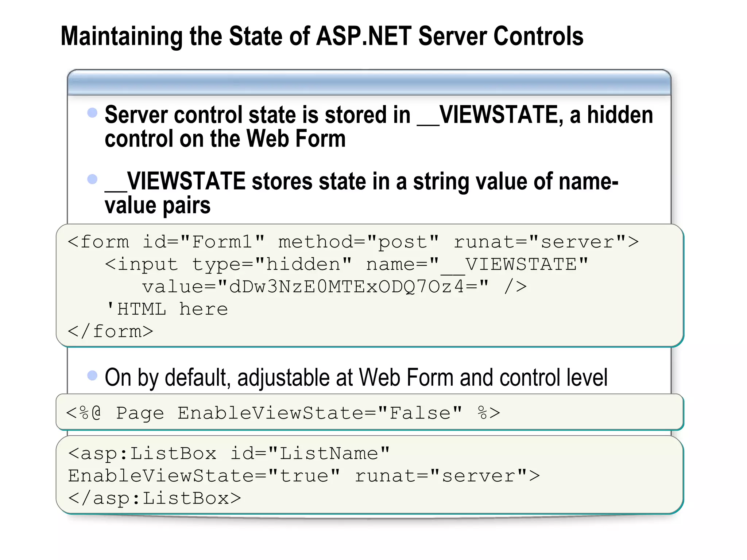Click the blue gradient header bar
Image resolution: width=747 pixels, height=560 pixels.
369,83
